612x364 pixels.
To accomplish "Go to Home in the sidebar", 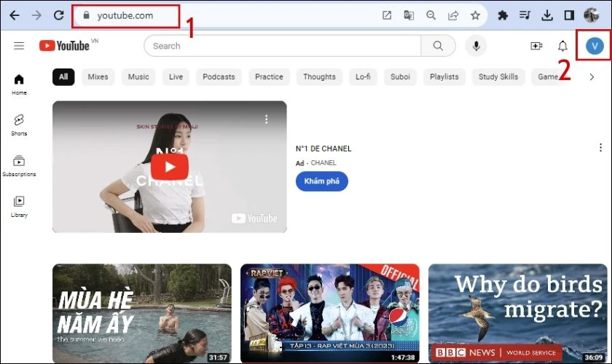I will click(x=19, y=84).
